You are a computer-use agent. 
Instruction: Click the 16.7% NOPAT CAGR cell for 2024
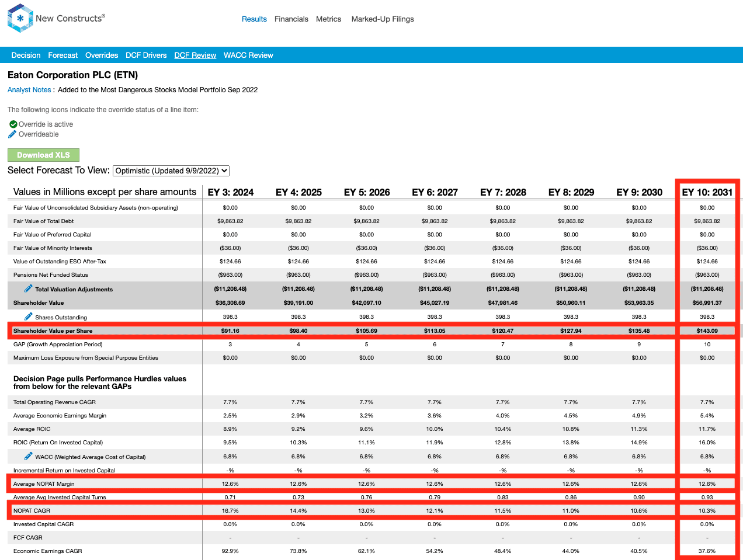click(230, 511)
